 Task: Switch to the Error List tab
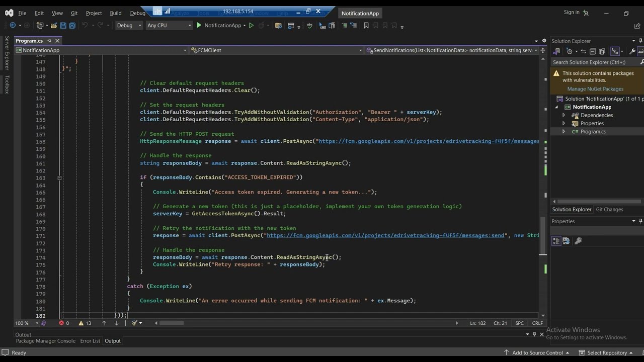[x=90, y=341]
